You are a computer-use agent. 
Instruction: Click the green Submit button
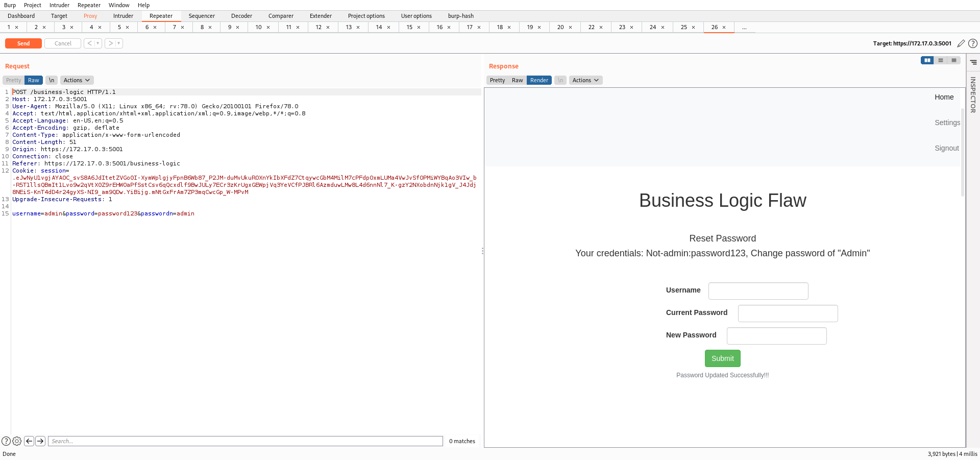point(722,358)
